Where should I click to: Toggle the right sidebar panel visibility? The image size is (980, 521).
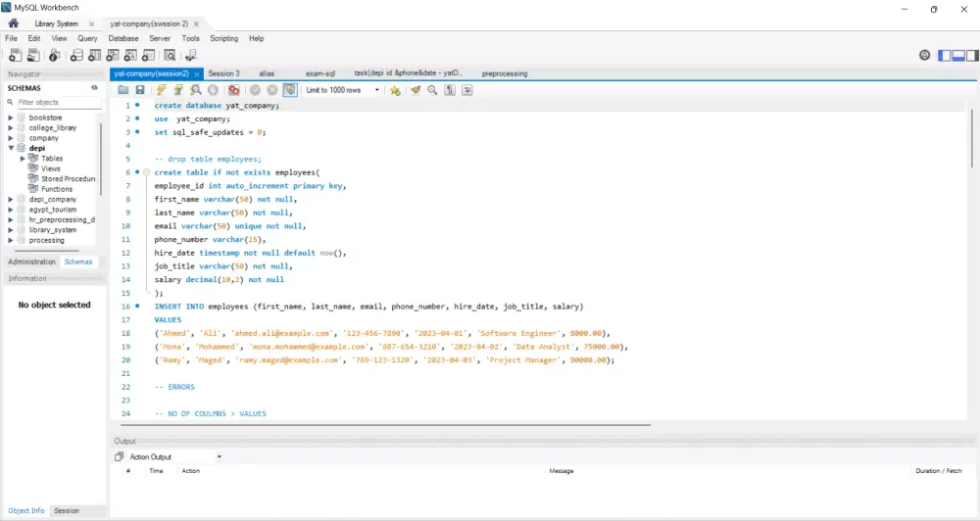972,56
